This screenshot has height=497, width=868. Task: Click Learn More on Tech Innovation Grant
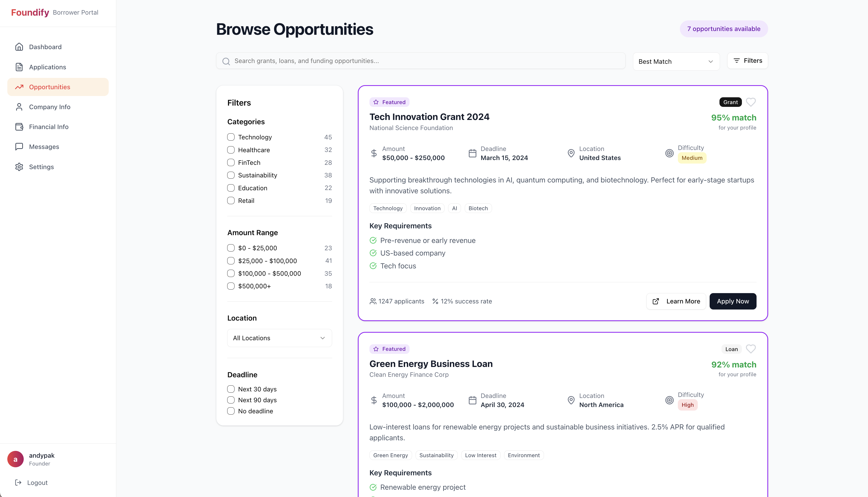(x=676, y=301)
